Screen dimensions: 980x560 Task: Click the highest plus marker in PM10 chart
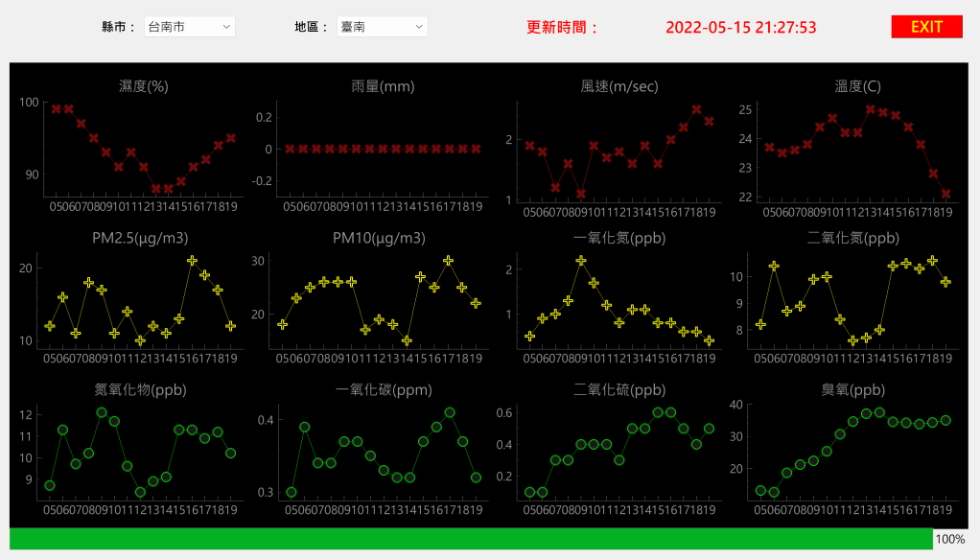click(x=448, y=260)
